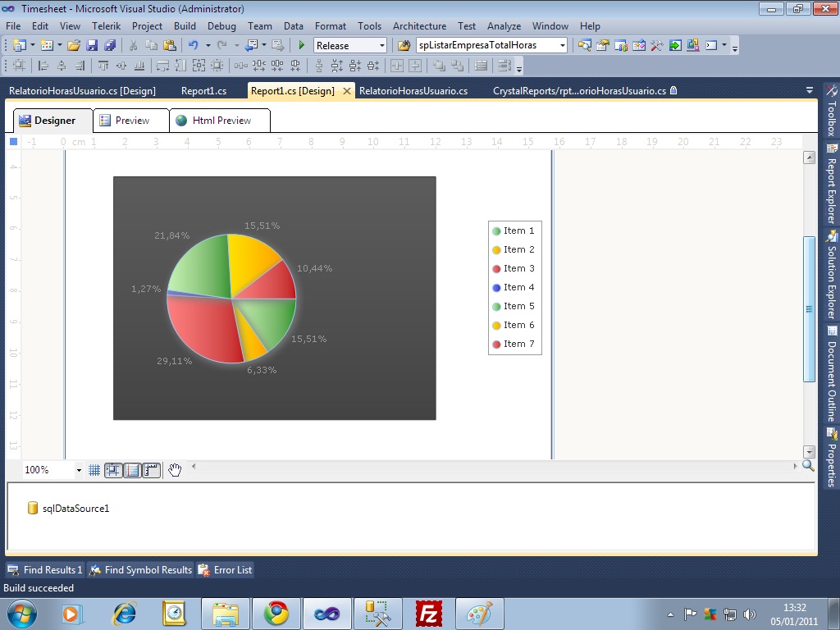Image resolution: width=840 pixels, height=630 pixels.
Task: Open the Release configuration dropdown
Action: coord(381,46)
